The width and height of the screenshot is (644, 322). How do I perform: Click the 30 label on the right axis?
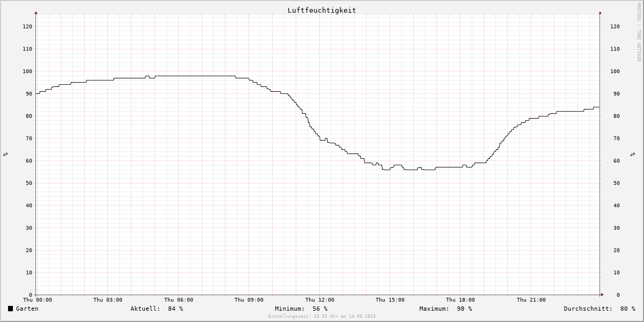pyautogui.click(x=617, y=228)
